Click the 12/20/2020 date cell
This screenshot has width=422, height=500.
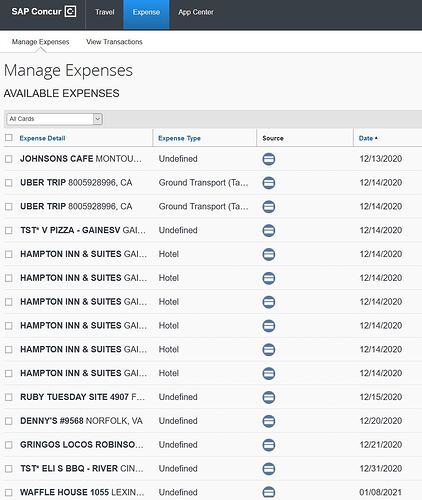381,421
